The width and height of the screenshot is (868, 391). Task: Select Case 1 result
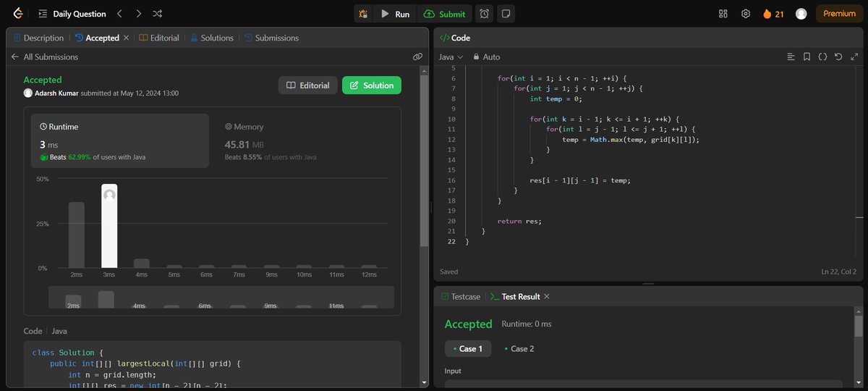click(468, 348)
